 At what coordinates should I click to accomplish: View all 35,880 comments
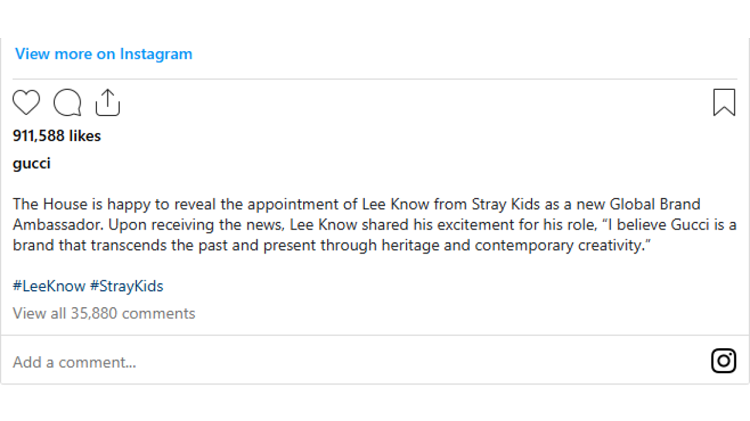click(x=104, y=313)
